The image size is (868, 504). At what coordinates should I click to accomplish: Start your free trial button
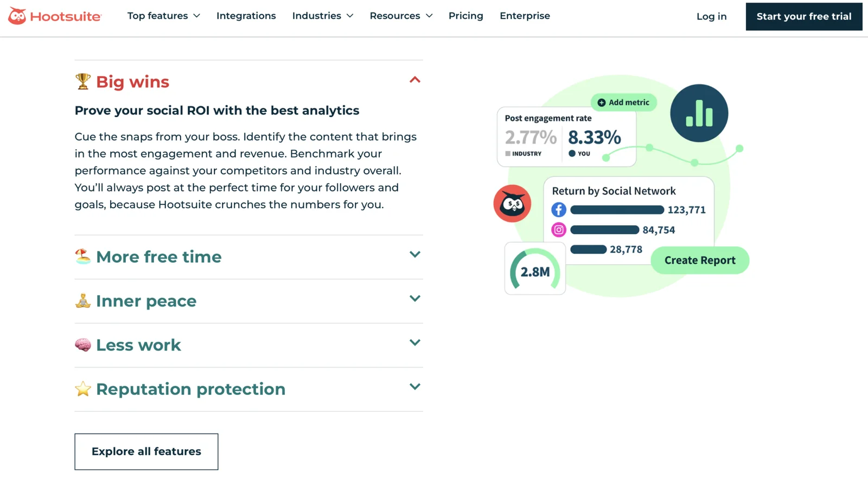(x=804, y=16)
